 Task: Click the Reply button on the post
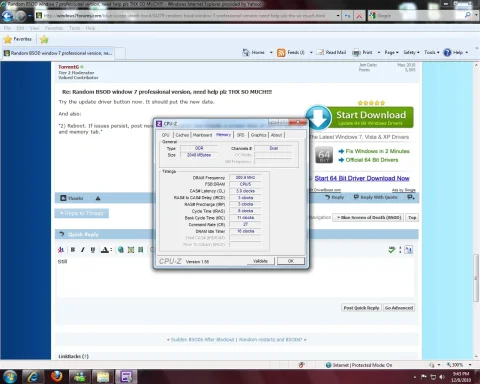pos(334,197)
